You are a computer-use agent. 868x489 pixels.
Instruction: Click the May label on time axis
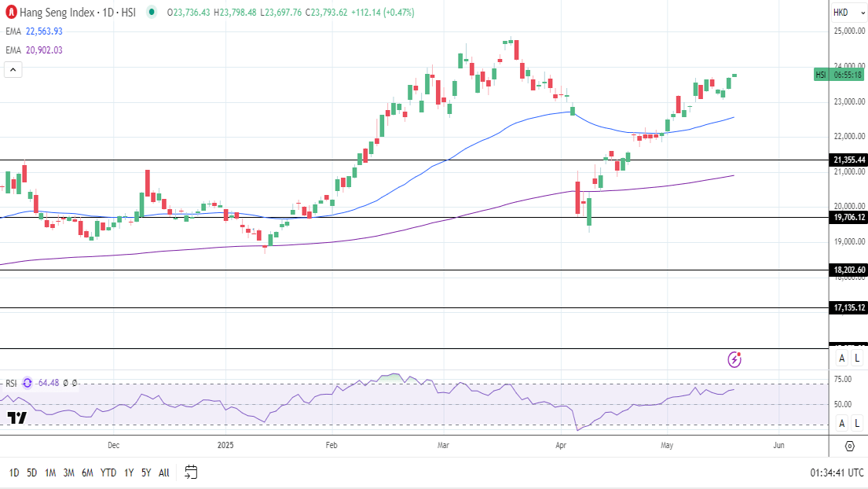(x=667, y=445)
